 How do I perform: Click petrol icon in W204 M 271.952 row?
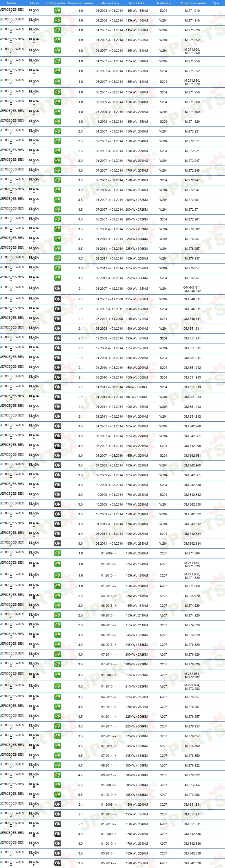coord(58,40)
